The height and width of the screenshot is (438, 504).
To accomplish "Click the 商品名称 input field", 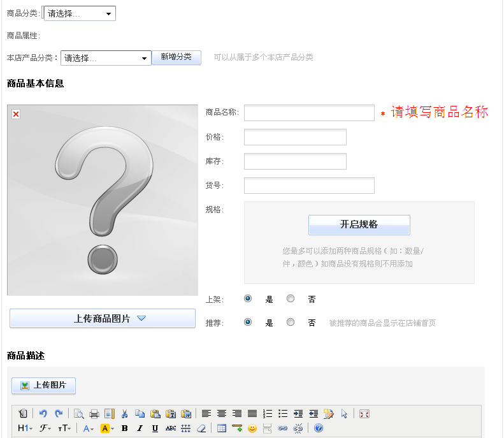I will [x=309, y=113].
